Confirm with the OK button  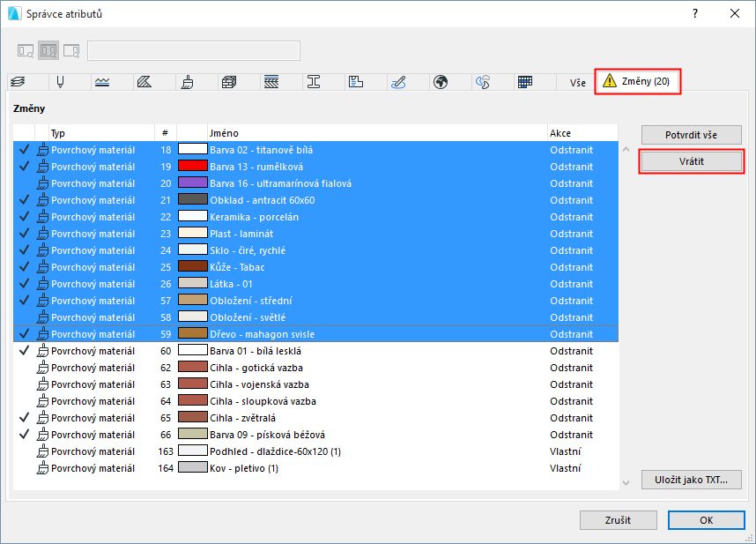707,520
